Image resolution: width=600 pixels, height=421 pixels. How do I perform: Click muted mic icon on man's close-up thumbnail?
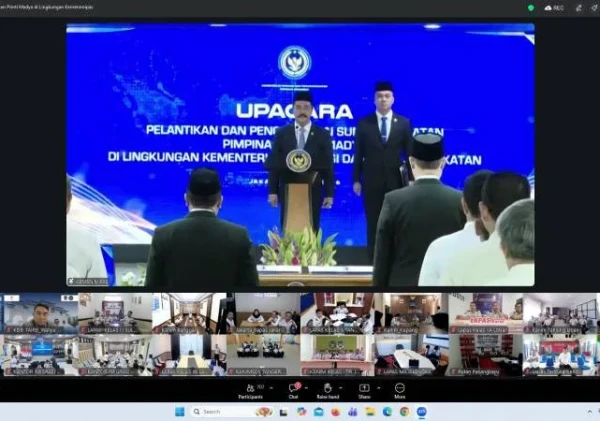point(8,330)
